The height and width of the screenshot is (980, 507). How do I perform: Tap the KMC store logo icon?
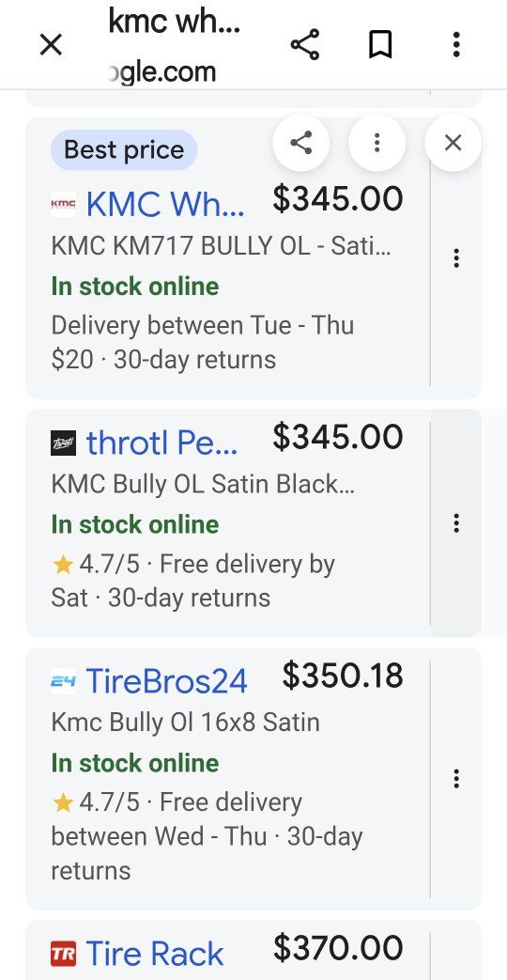point(63,205)
